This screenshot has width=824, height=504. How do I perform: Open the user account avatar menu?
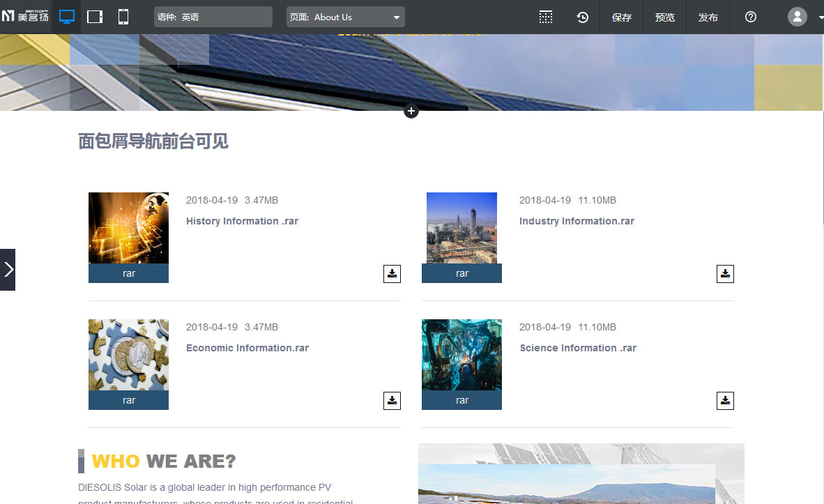point(798,17)
